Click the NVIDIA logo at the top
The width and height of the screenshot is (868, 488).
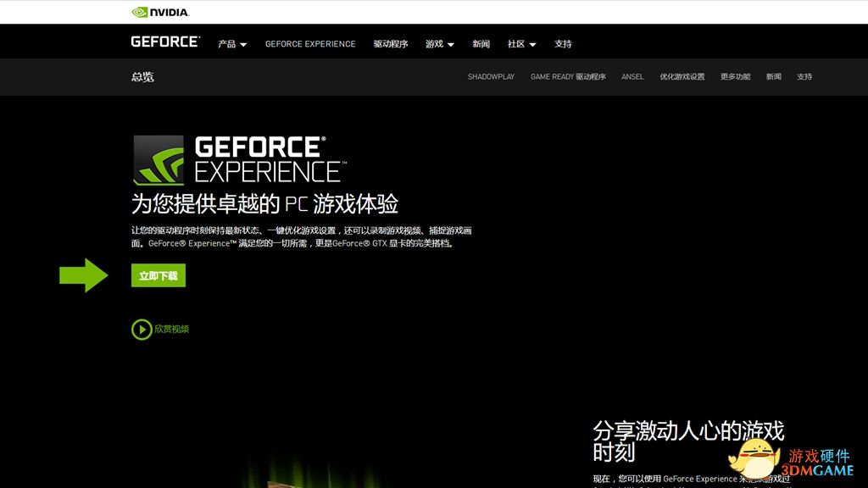[x=160, y=12]
